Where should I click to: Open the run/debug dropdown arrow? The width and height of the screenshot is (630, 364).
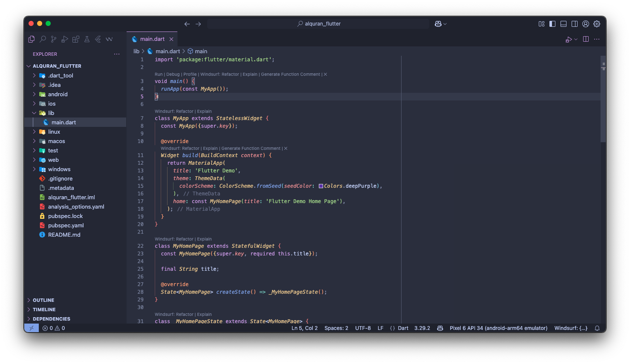576,39
